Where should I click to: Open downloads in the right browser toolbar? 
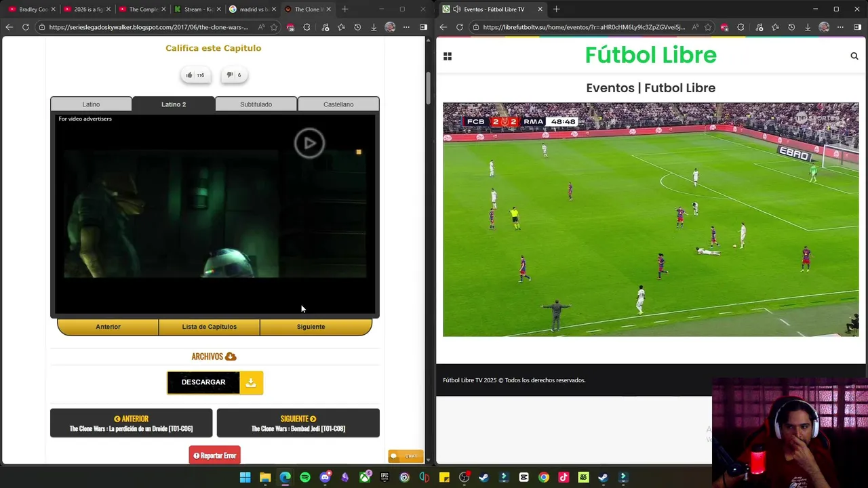808,27
